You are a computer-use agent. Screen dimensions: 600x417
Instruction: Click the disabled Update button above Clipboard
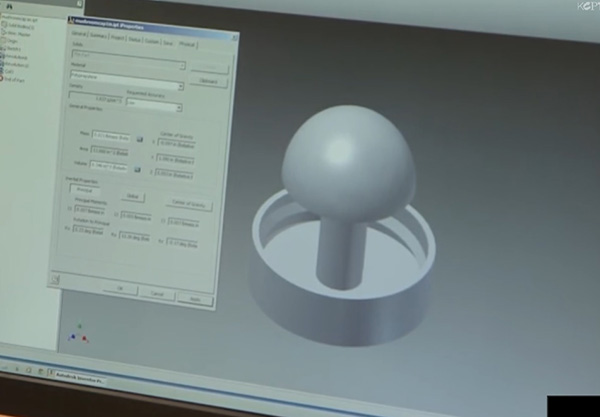coord(210,68)
